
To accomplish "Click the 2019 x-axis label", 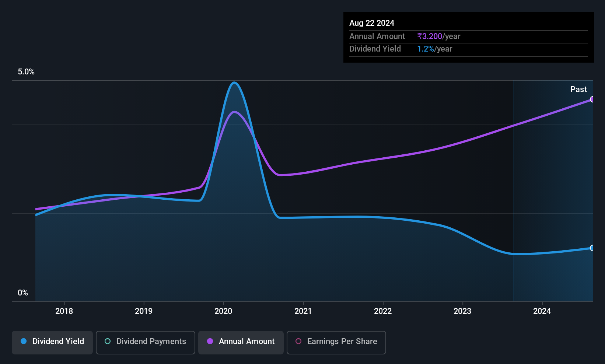I will pyautogui.click(x=144, y=311).
